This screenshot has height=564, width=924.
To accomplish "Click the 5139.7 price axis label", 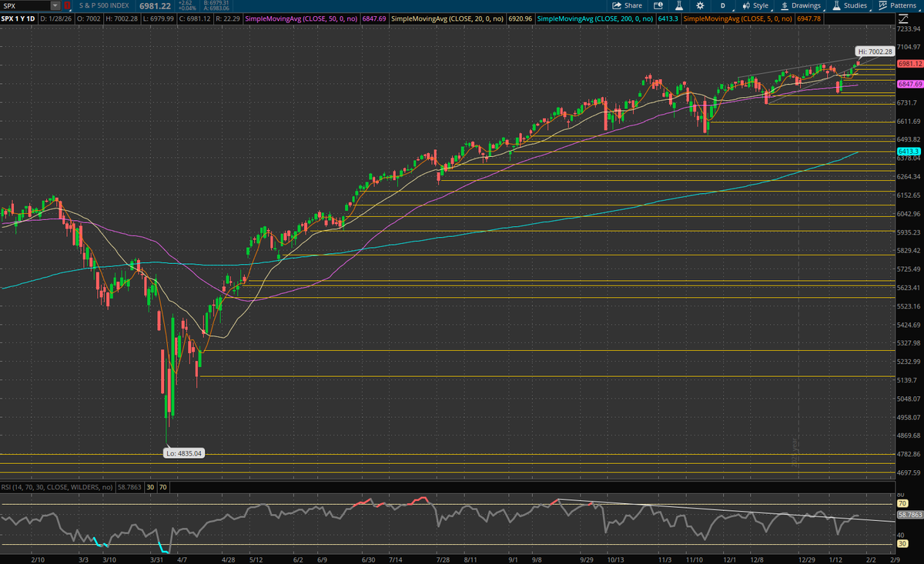I will click(909, 380).
